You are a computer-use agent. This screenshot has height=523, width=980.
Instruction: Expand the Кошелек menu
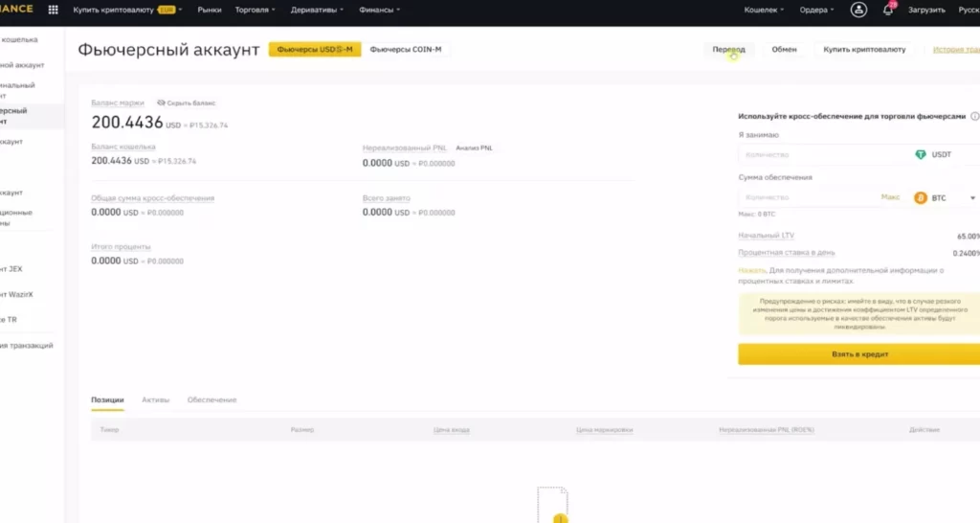pos(764,10)
